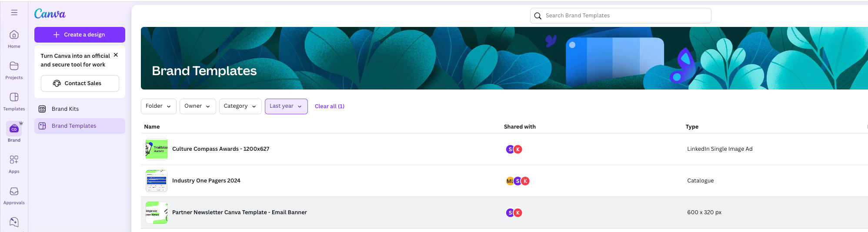The height and width of the screenshot is (232, 868).
Task: Click the Canva logo
Action: [x=50, y=14]
